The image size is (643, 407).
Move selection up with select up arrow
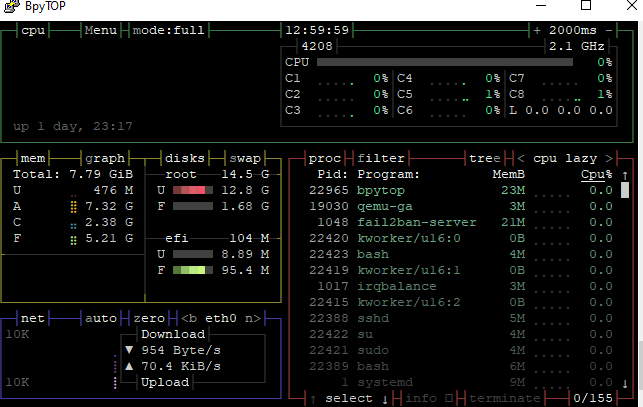(x=313, y=399)
